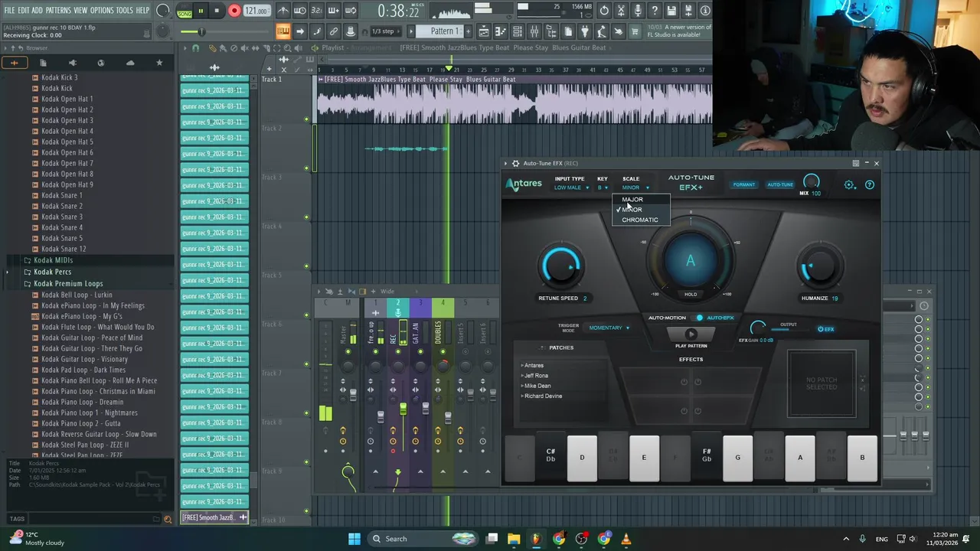
Task: Click the HOLD button under pitch display
Action: (691, 295)
